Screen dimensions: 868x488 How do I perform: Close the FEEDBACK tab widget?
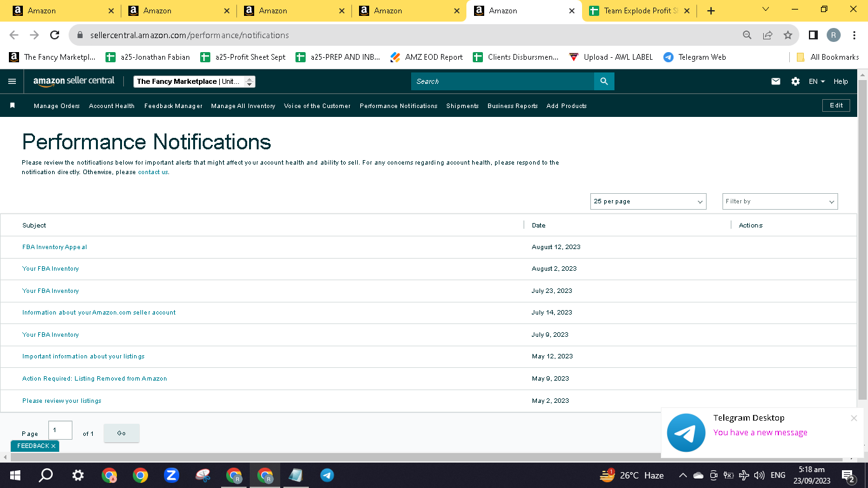pos(53,446)
